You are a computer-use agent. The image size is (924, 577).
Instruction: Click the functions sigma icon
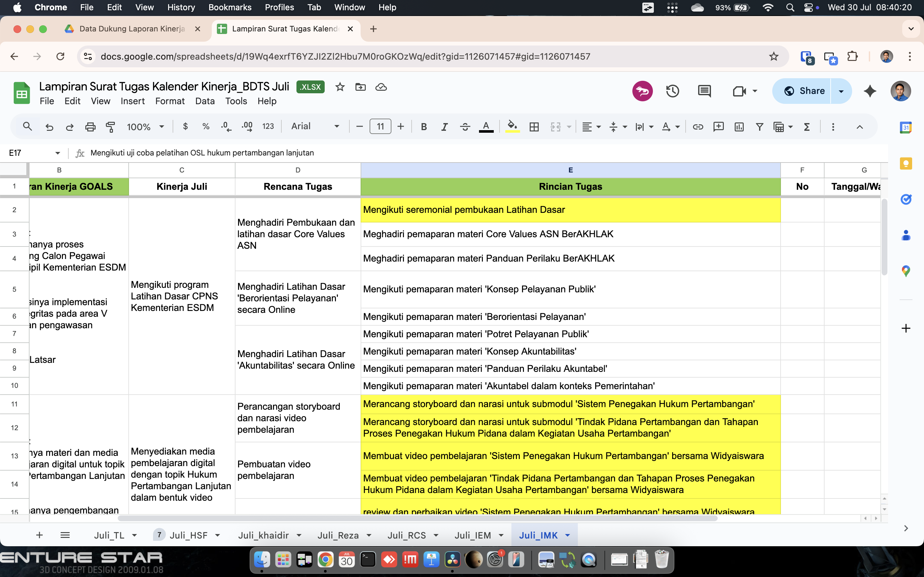coord(807,127)
